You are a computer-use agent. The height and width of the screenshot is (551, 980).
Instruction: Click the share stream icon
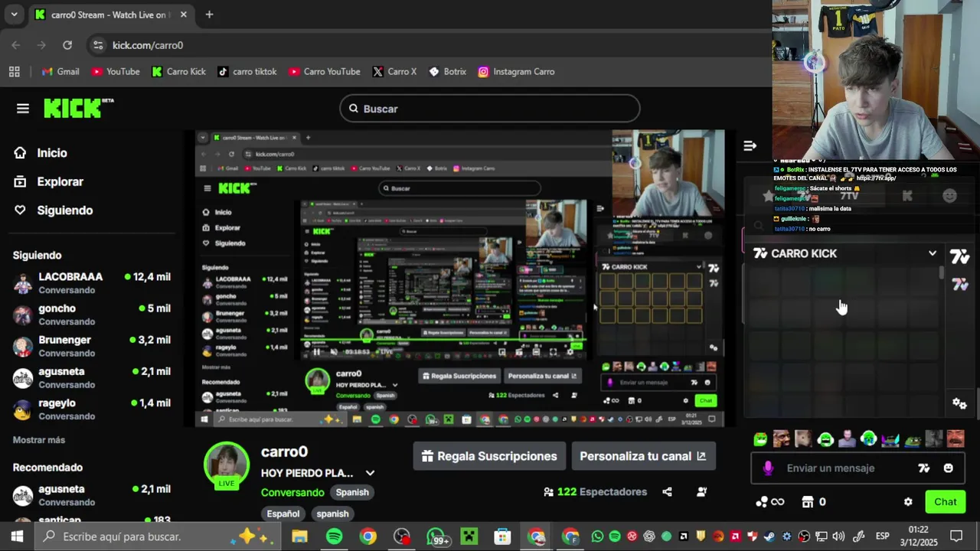coord(667,492)
